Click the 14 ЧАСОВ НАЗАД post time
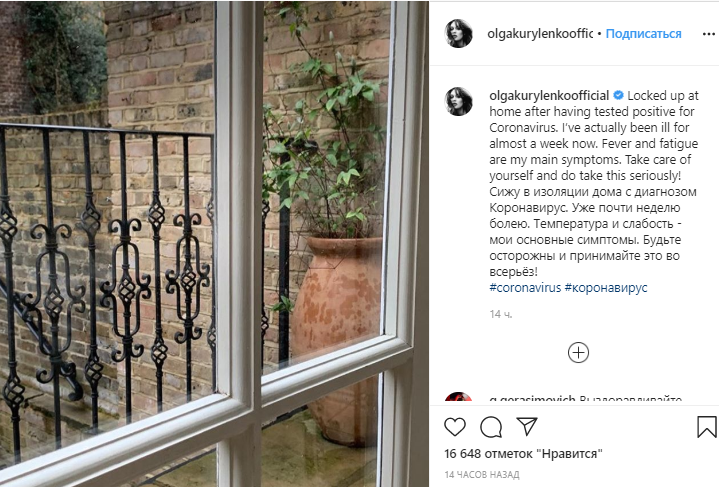 (x=481, y=475)
